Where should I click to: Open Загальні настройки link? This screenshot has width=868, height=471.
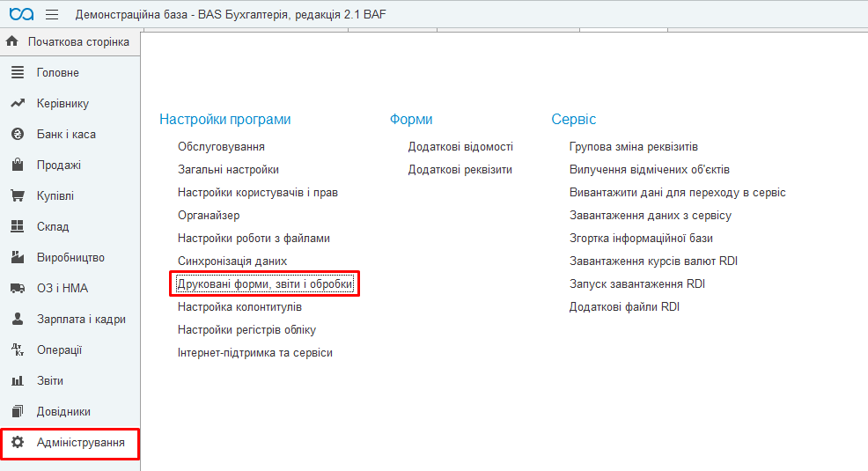click(228, 170)
